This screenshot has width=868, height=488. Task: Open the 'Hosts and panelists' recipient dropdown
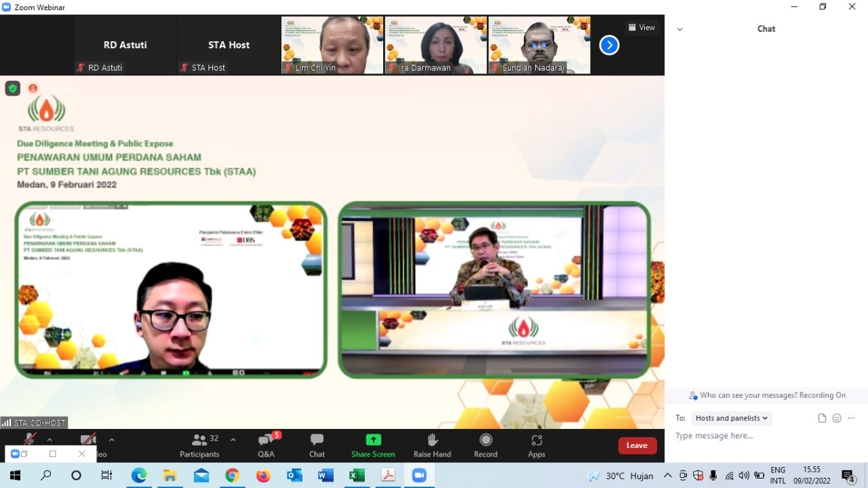pyautogui.click(x=732, y=418)
